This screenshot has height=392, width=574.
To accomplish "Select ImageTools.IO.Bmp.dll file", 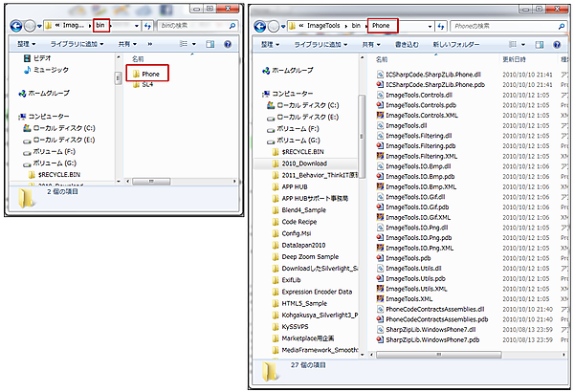I will [413, 166].
